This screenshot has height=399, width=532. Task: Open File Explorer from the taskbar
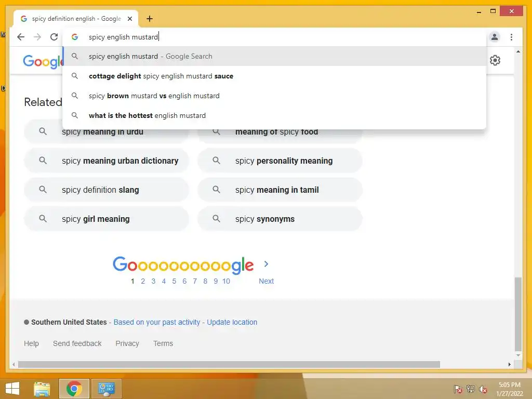(x=42, y=389)
